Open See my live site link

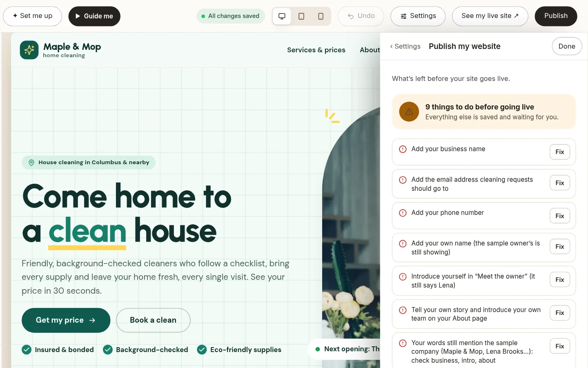[490, 16]
